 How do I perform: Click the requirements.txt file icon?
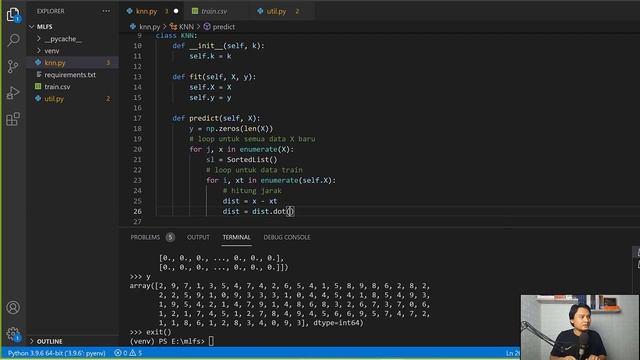pyautogui.click(x=39, y=75)
